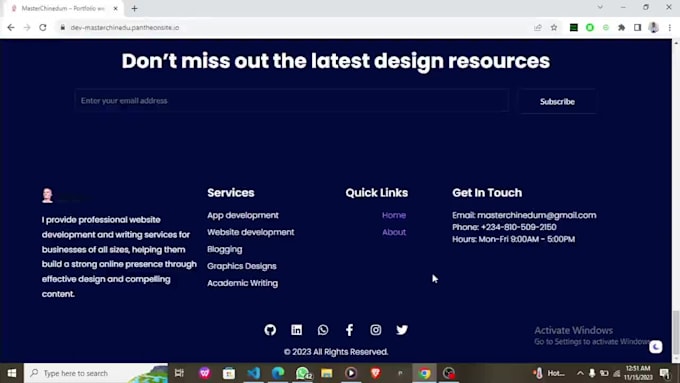Open WhatsApp from the taskbar
680x383 pixels.
coord(303,373)
